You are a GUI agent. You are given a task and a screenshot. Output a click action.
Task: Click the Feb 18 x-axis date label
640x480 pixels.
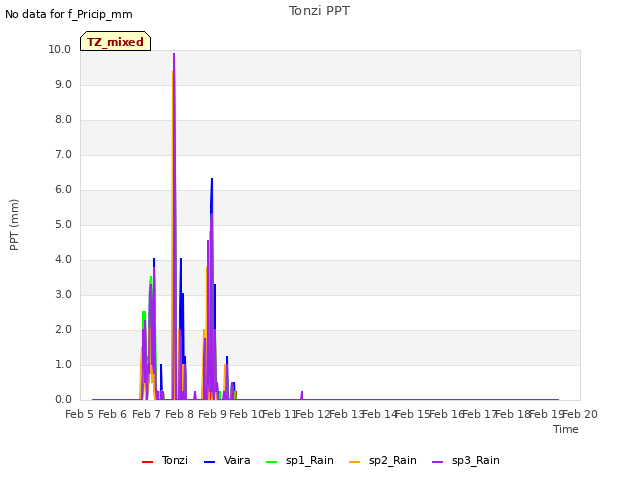click(x=513, y=414)
